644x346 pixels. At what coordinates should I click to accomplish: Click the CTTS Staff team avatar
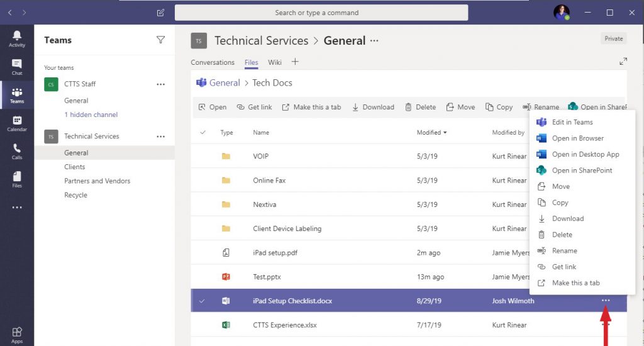(x=51, y=84)
